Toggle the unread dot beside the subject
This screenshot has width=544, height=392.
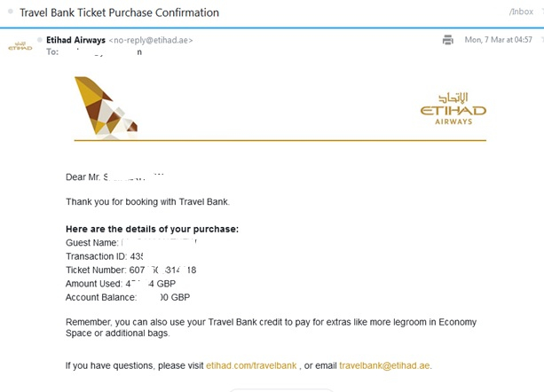pyautogui.click(x=11, y=12)
